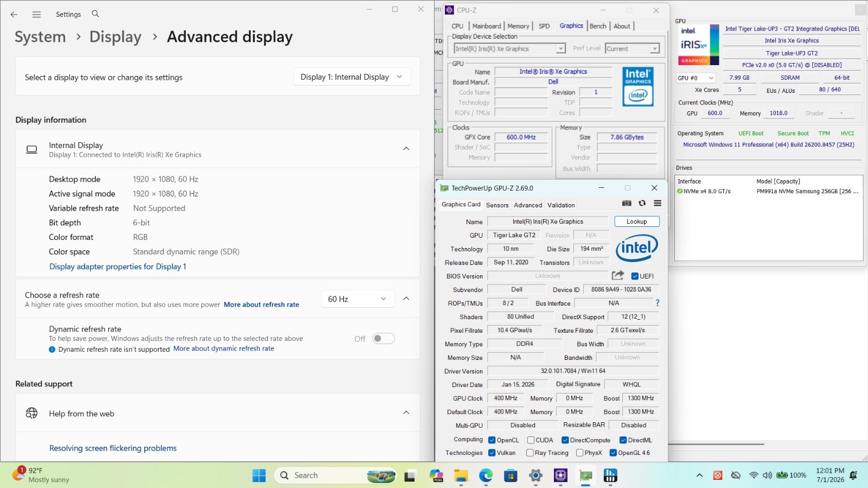Open the CPU-Z Perf Level dropdown
Screen dimensions: 868x488
[633, 49]
